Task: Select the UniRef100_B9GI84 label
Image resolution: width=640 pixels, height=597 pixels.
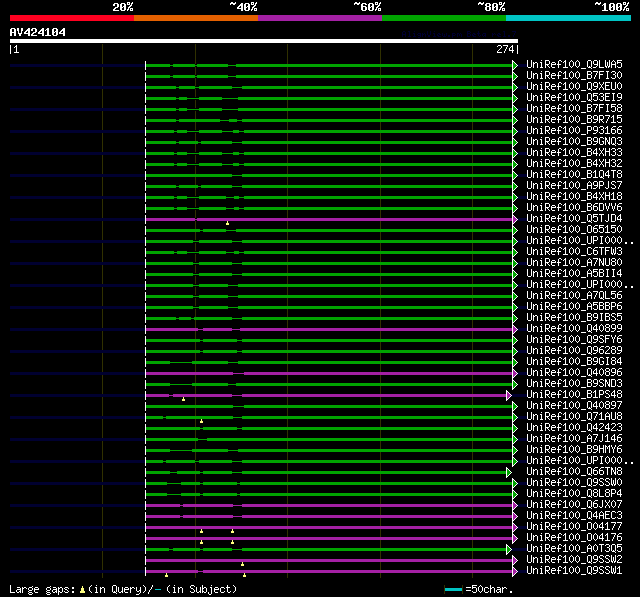Action: pyautogui.click(x=574, y=362)
